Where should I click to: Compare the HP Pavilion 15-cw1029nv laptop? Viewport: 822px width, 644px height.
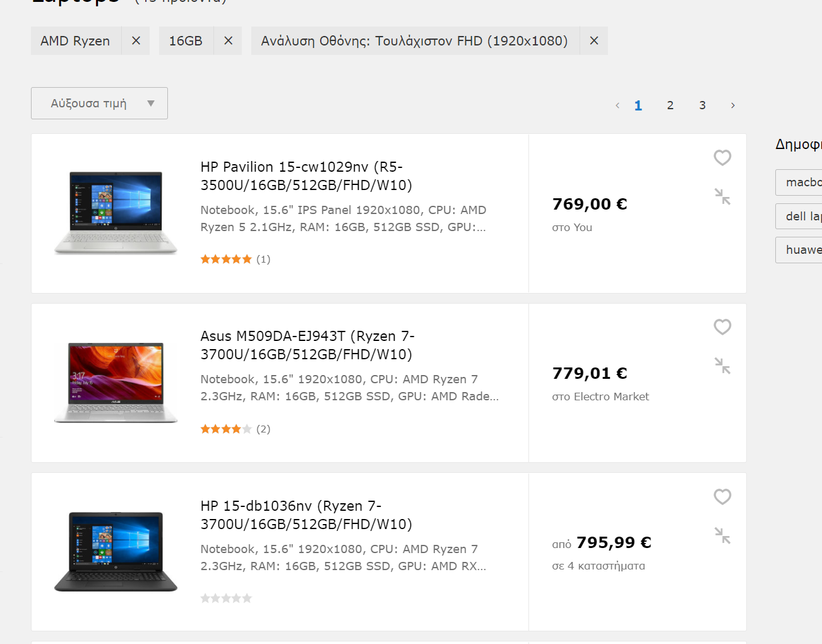722,196
